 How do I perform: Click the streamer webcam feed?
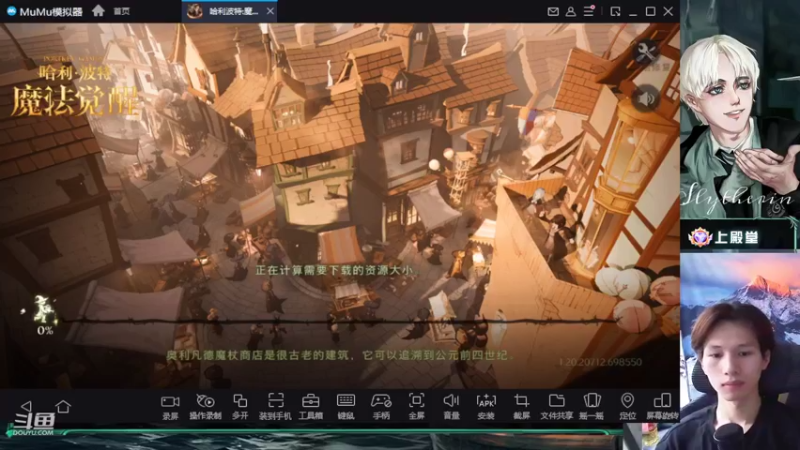pyautogui.click(x=740, y=352)
